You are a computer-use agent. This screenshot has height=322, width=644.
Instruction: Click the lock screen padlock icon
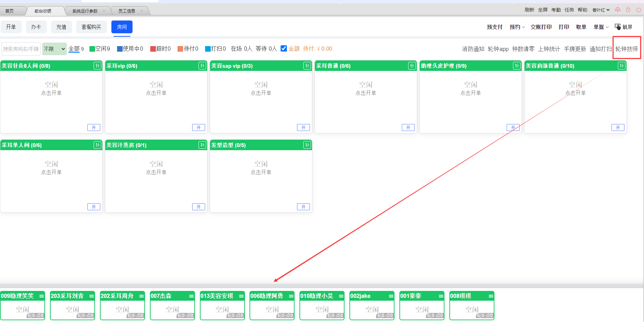pos(628,10)
